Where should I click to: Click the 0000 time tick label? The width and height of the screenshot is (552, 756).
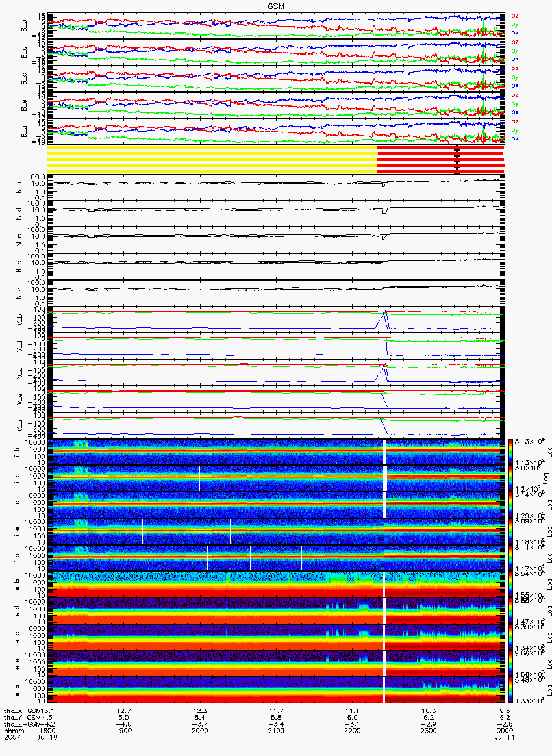[x=505, y=731]
